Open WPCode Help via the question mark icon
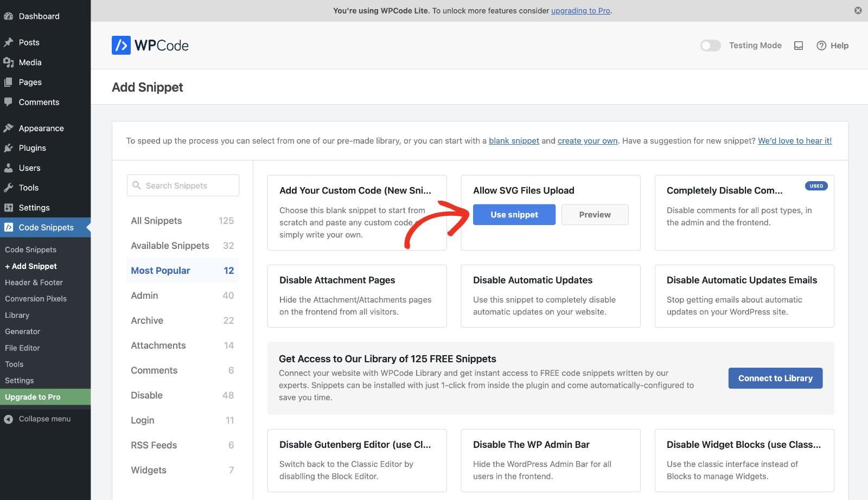Image resolution: width=868 pixels, height=500 pixels. pos(821,46)
